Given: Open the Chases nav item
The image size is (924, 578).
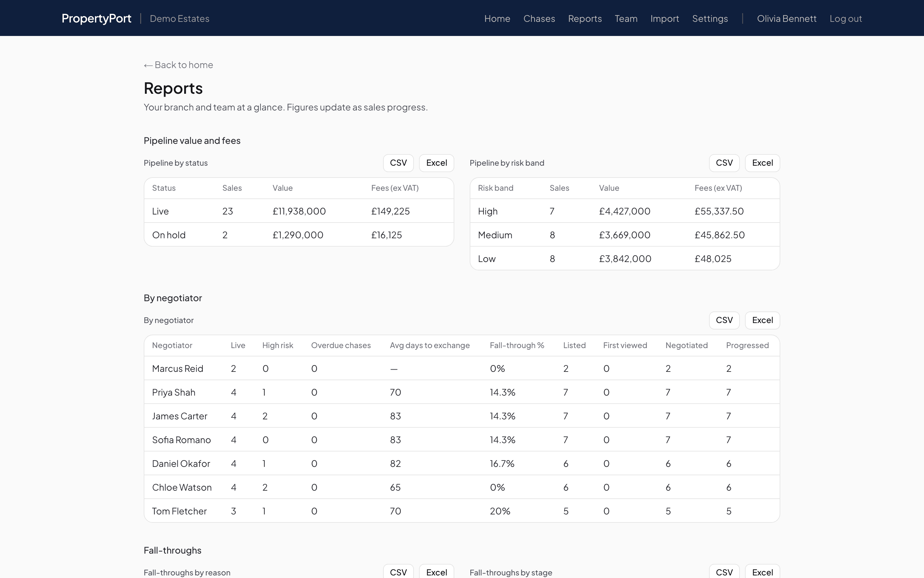Looking at the screenshot, I should coord(539,18).
